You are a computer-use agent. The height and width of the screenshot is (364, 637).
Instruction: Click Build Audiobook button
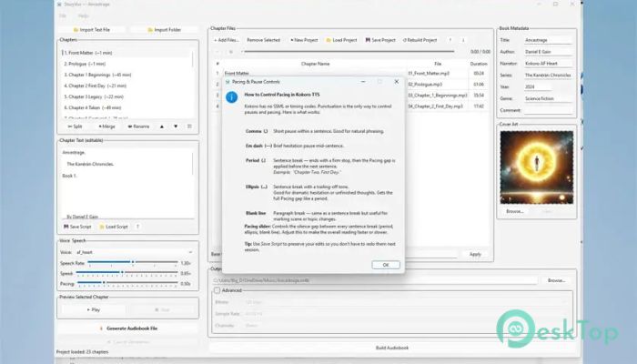tap(392, 348)
